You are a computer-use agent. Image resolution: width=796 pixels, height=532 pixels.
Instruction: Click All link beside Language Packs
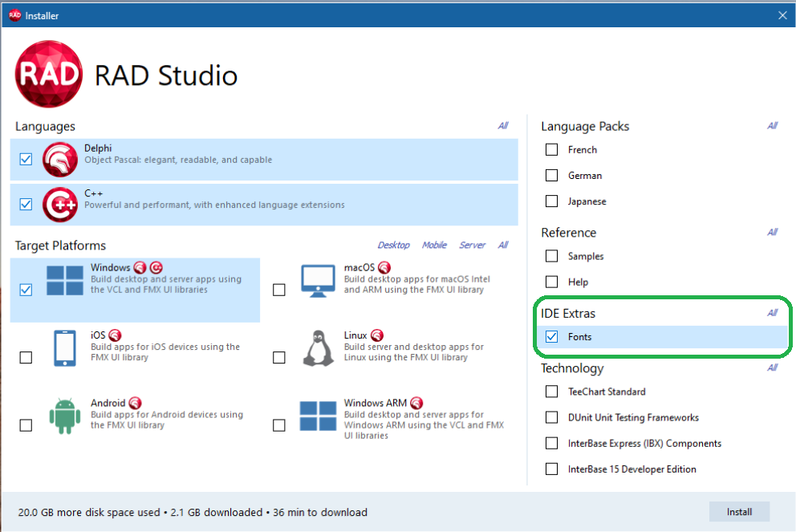pos(772,126)
